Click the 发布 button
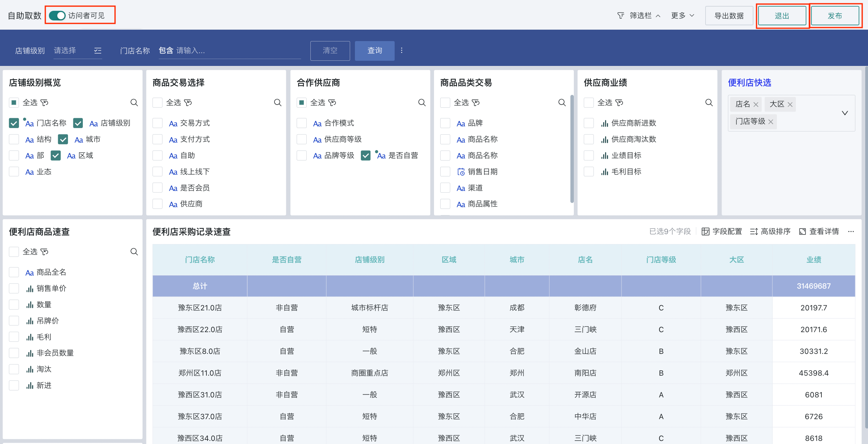868x444 pixels. 835,16
